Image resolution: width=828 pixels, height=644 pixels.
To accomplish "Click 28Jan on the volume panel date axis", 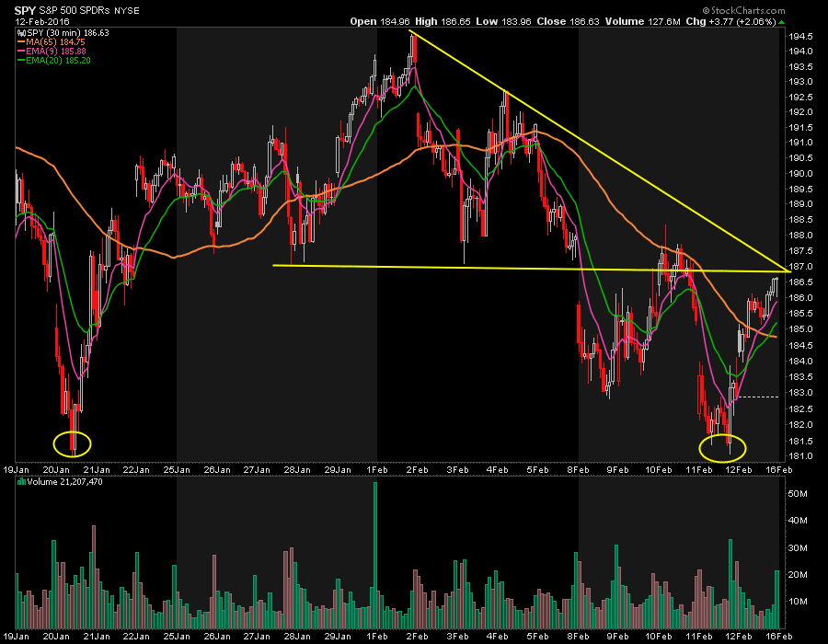I will (x=297, y=636).
